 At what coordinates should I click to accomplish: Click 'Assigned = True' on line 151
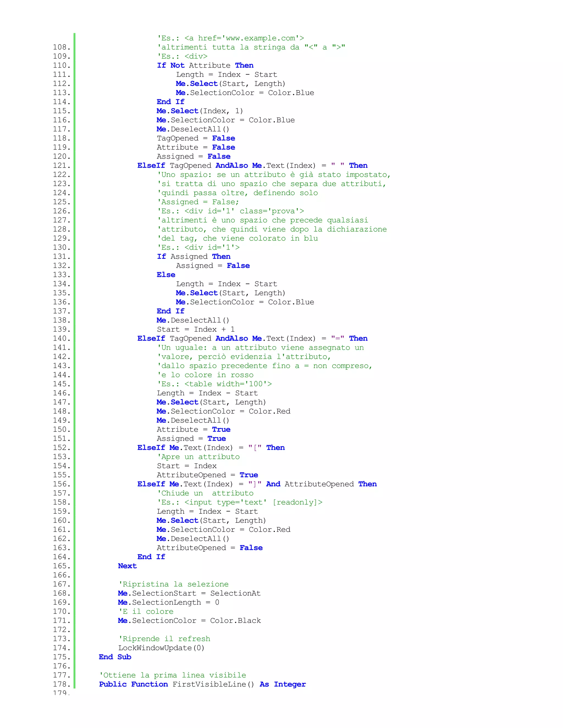pyautogui.click(x=191, y=439)
